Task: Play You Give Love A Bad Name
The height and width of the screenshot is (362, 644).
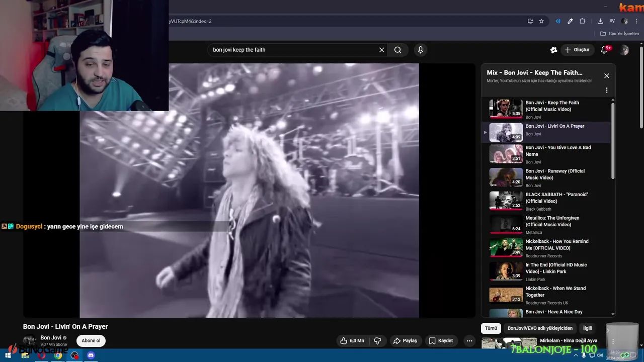Action: tap(546, 154)
